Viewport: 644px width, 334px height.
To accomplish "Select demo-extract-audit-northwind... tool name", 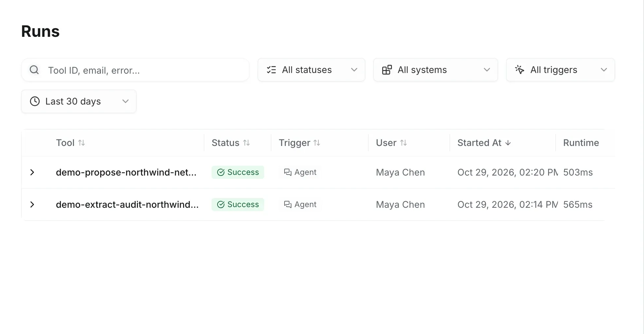I will [127, 204].
